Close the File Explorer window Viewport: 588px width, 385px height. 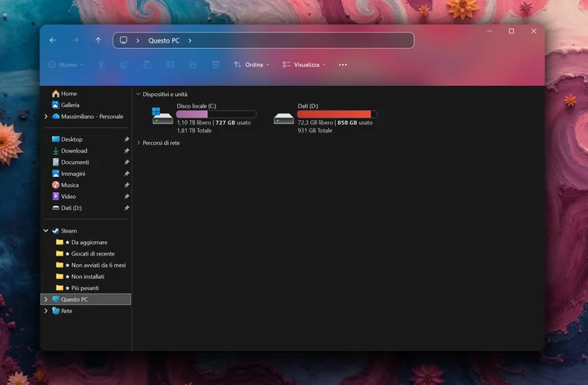(534, 31)
